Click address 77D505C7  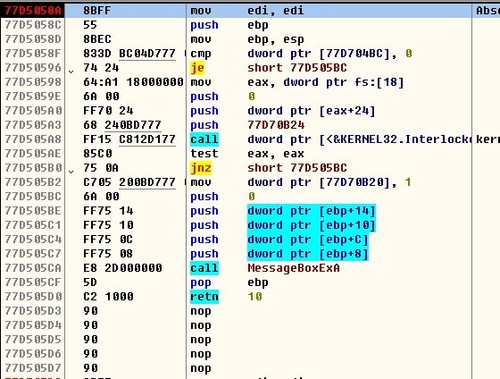[33, 254]
